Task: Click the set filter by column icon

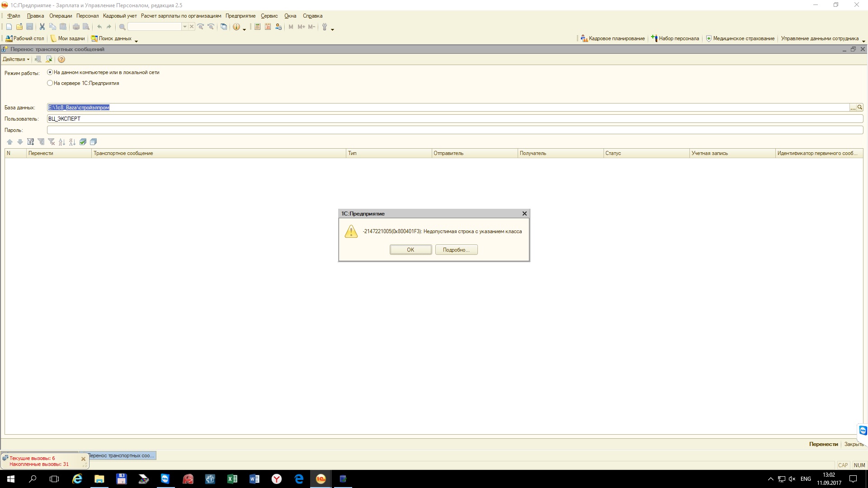Action: [31, 142]
